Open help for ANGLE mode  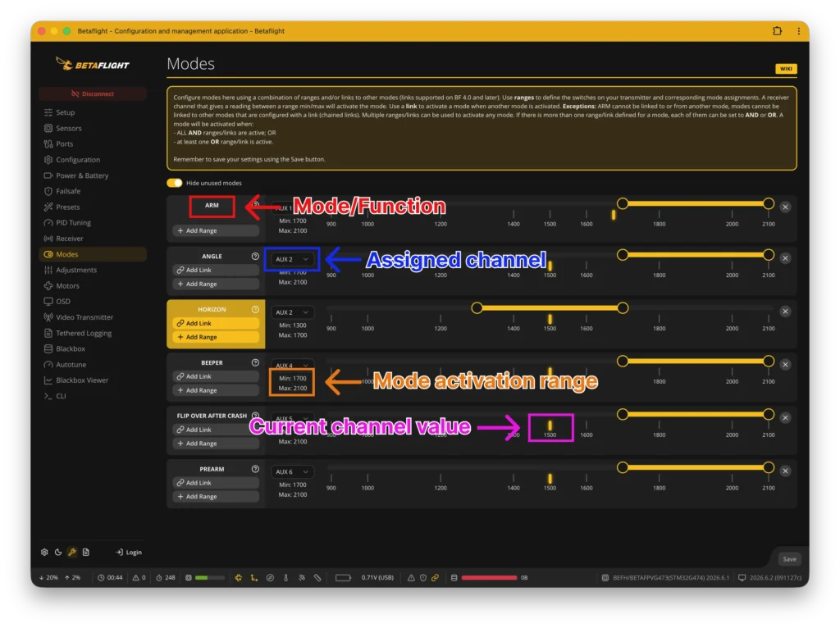point(256,257)
